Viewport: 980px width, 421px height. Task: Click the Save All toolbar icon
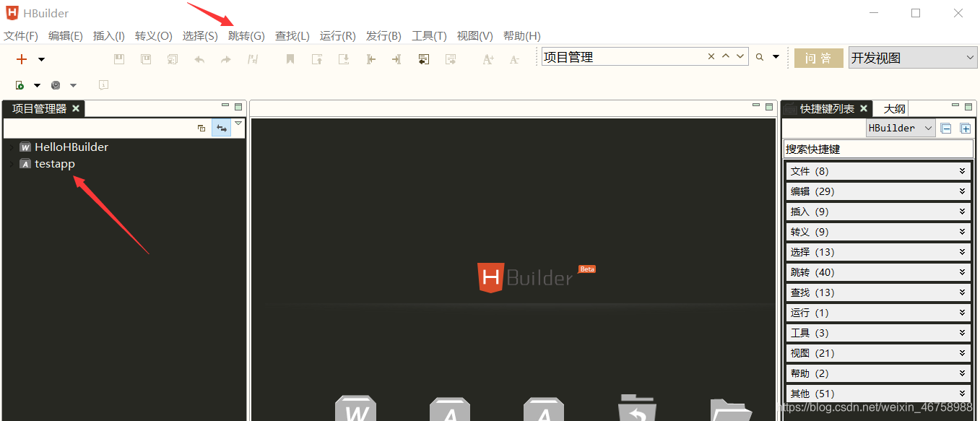tap(173, 59)
